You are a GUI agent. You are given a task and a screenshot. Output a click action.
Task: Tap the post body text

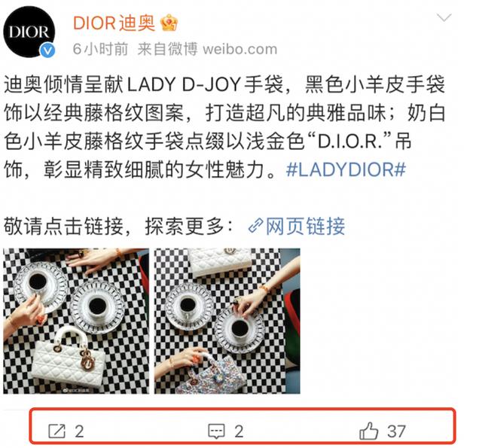coord(224,127)
